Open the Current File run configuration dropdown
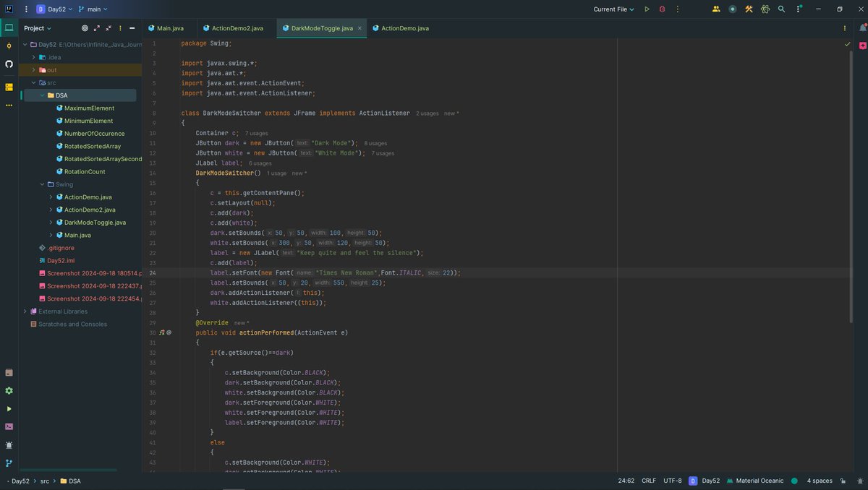Image resolution: width=868 pixels, height=490 pixels. 614,9
